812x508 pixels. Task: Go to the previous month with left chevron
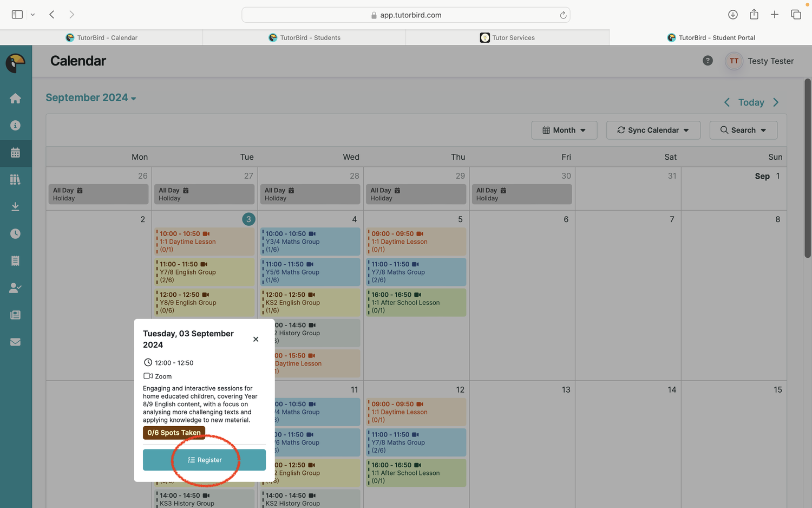tap(727, 102)
